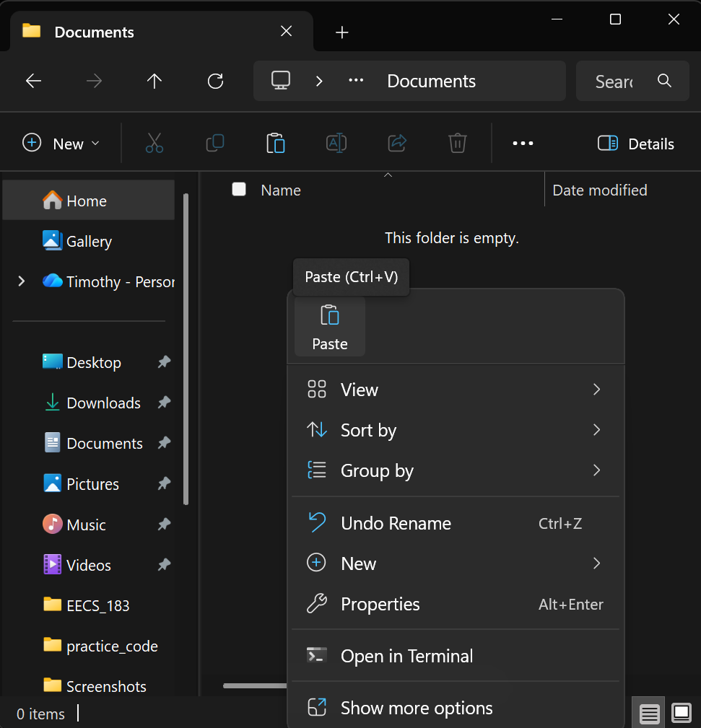Image resolution: width=701 pixels, height=728 pixels.
Task: Go back with the left arrow
Action: 33,82
